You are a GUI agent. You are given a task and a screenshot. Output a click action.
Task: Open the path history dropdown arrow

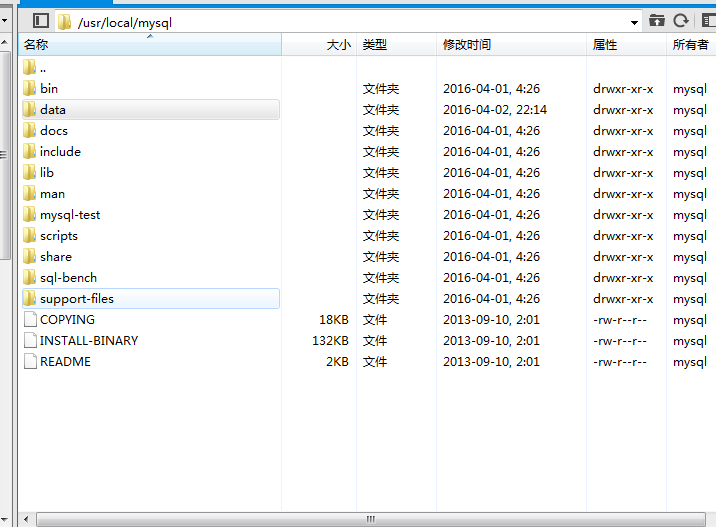[x=635, y=21]
